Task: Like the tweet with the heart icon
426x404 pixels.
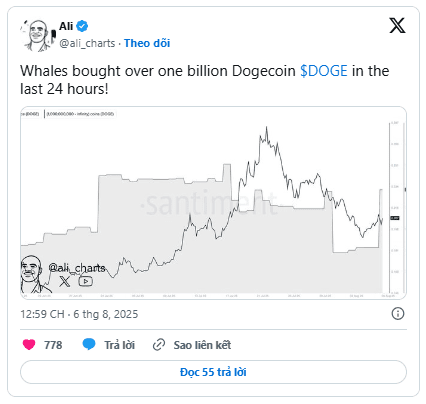Action: (29, 345)
